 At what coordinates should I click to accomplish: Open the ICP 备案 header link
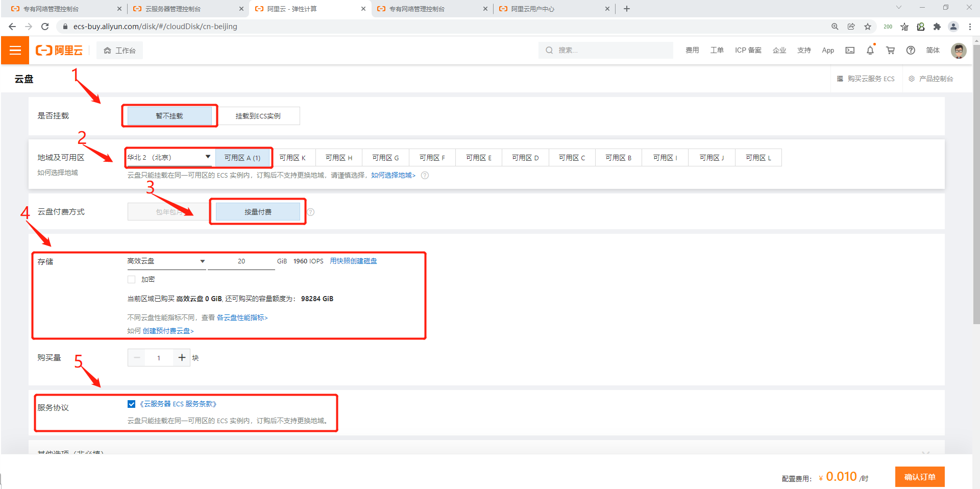point(748,50)
